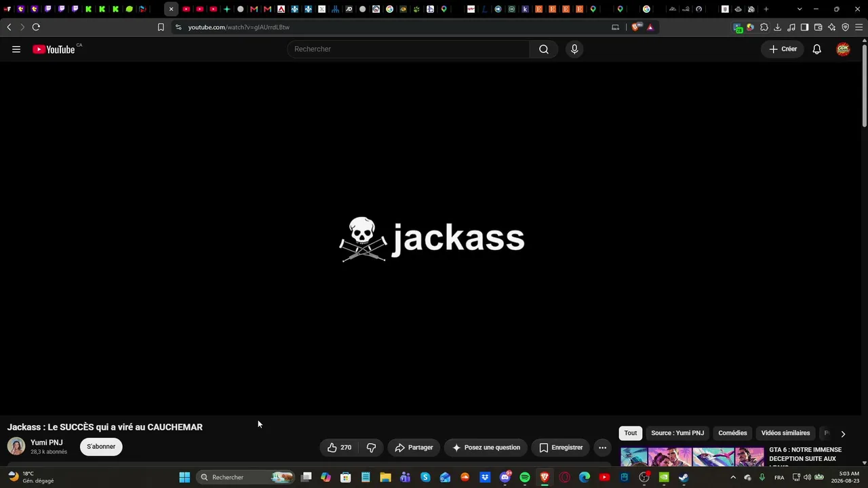Open the Windows Start menu
This screenshot has height=488, width=868.
click(x=184, y=477)
